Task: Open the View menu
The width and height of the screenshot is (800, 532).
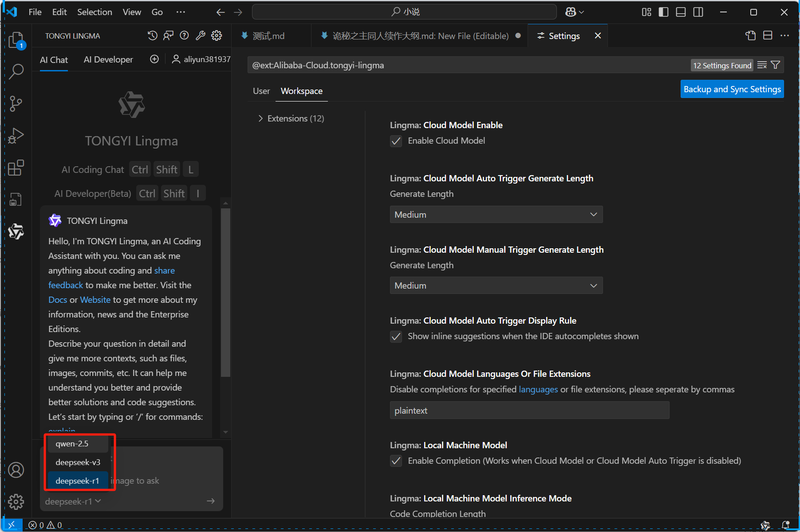Action: click(132, 12)
